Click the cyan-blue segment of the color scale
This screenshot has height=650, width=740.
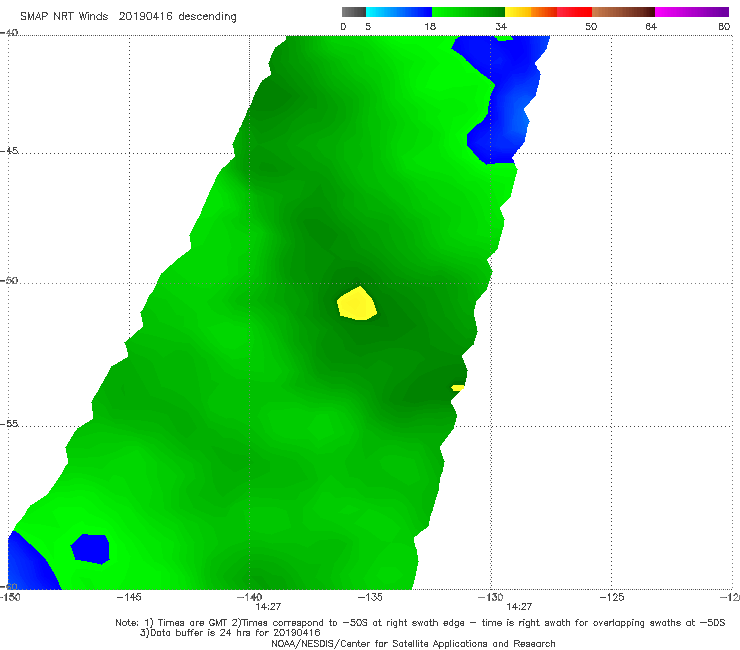[x=399, y=12]
